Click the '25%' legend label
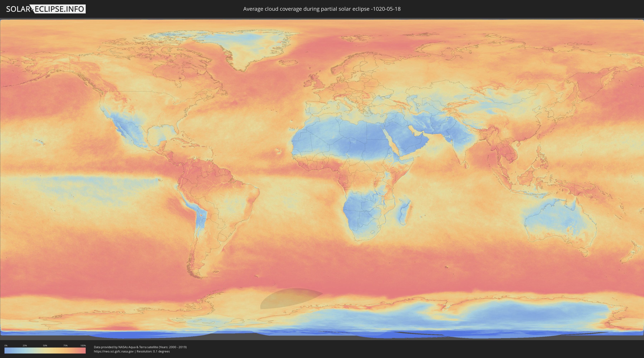This screenshot has height=358, width=644. 25,345
